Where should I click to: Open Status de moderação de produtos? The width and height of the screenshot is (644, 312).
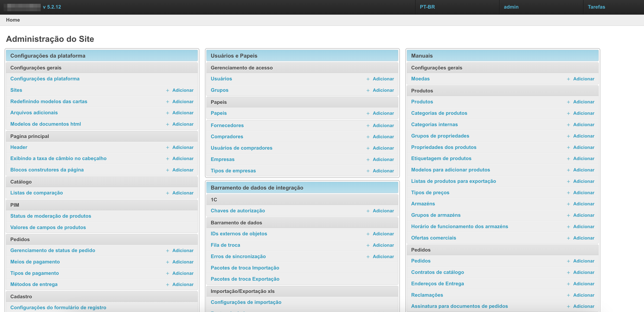51,216
